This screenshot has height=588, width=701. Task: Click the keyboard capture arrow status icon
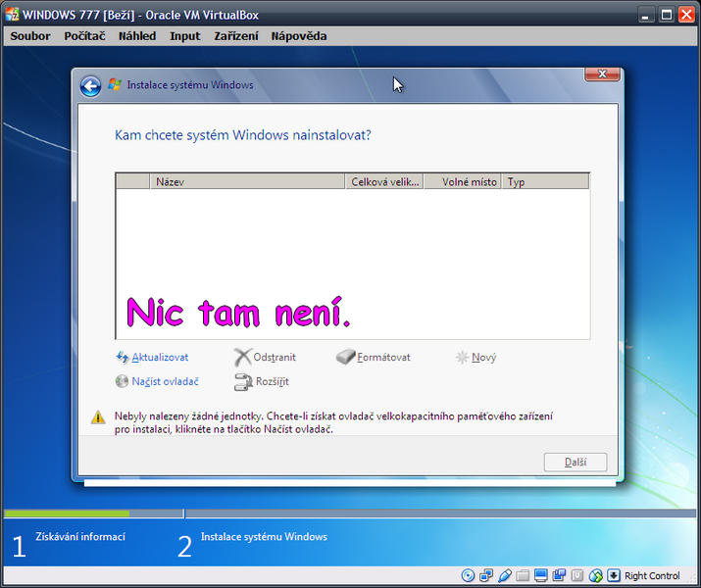pos(614,575)
